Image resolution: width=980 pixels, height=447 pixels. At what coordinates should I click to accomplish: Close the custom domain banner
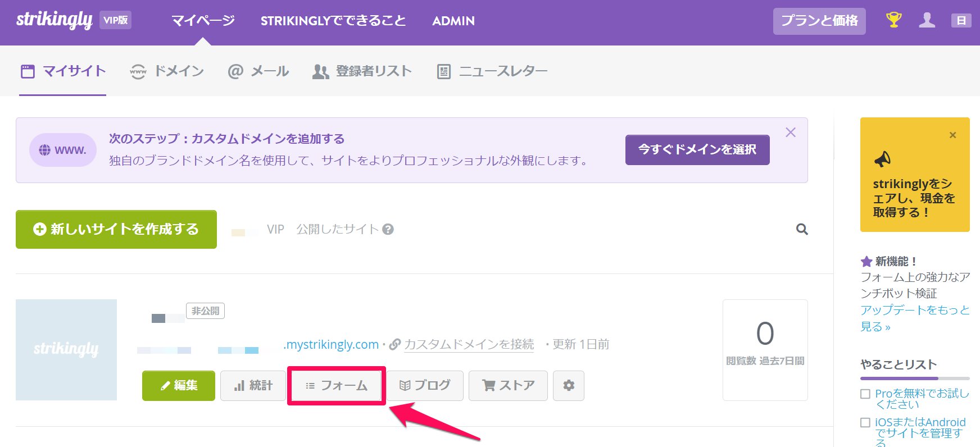tap(791, 133)
